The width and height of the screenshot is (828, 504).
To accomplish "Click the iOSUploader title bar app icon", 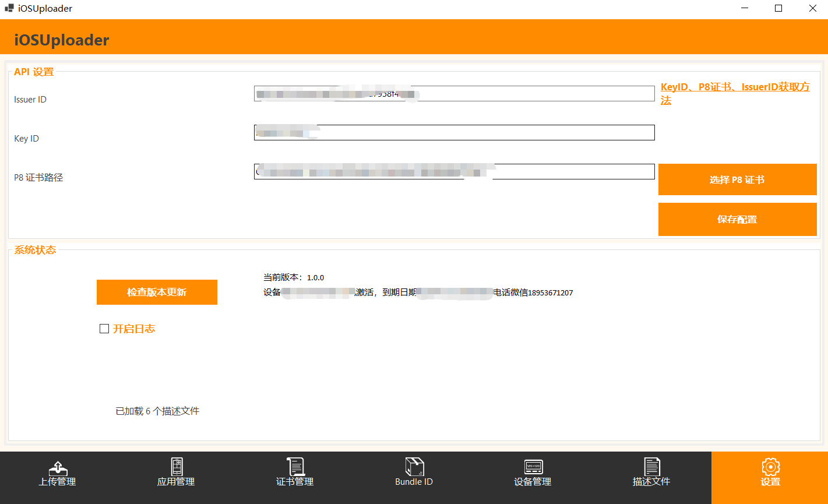I will 9,9.
